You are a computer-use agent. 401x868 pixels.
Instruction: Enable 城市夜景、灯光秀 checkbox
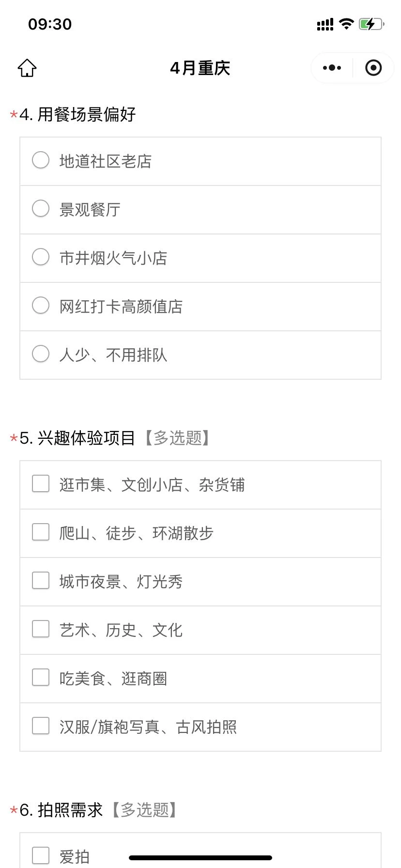tap(41, 581)
